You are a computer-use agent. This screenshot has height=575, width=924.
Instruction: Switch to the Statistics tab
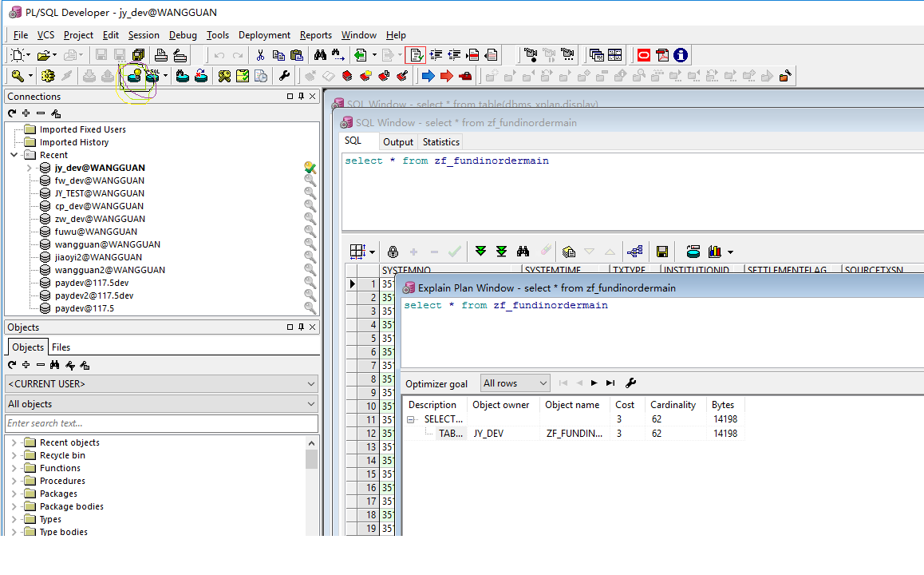440,142
